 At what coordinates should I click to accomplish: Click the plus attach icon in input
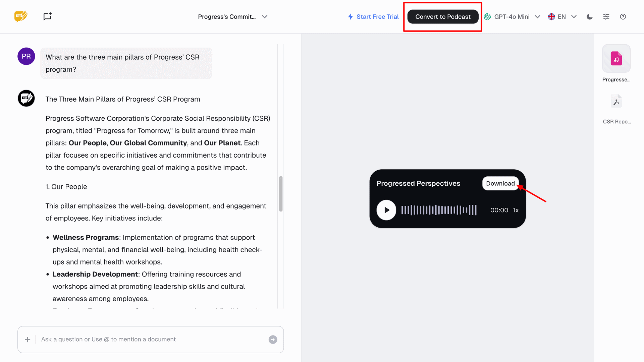[x=28, y=340]
